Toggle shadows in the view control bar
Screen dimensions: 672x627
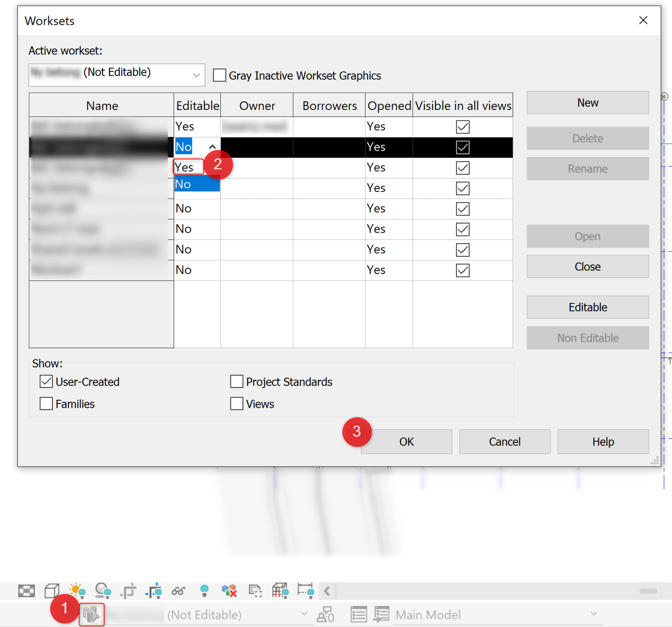(103, 590)
